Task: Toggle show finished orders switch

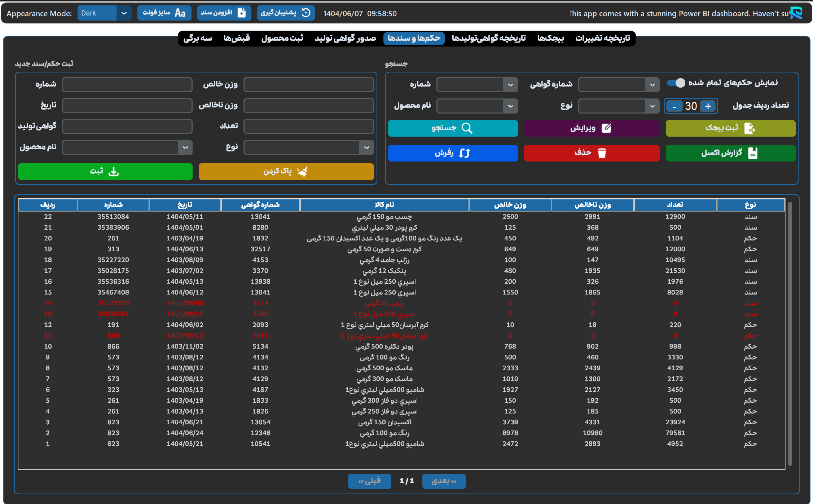Action: [x=676, y=83]
